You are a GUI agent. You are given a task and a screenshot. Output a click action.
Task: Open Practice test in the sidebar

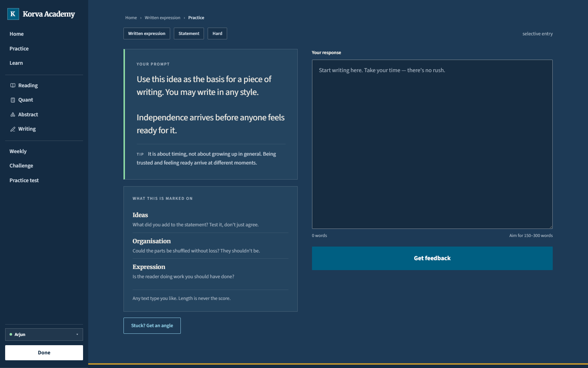coord(24,180)
